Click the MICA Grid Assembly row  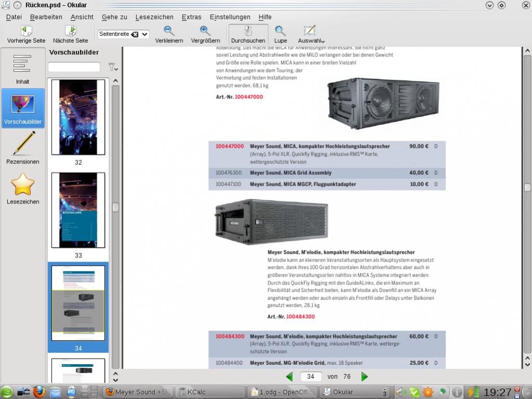pos(327,173)
